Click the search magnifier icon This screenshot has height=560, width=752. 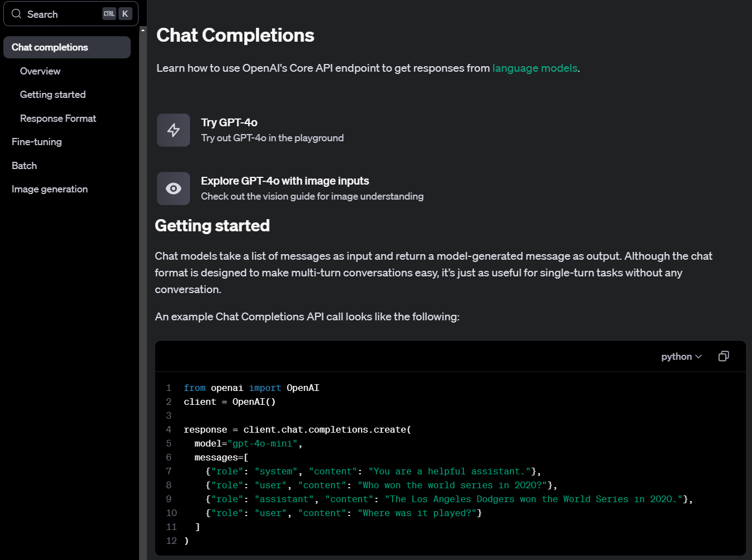(x=17, y=14)
